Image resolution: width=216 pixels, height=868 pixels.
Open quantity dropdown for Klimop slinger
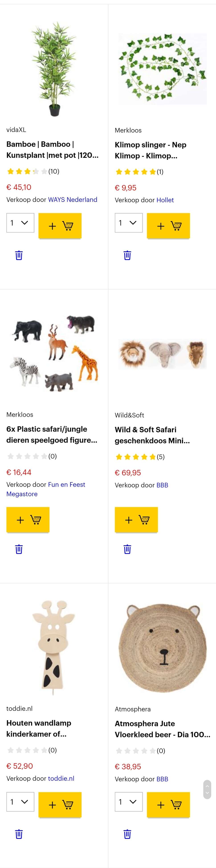129,223
